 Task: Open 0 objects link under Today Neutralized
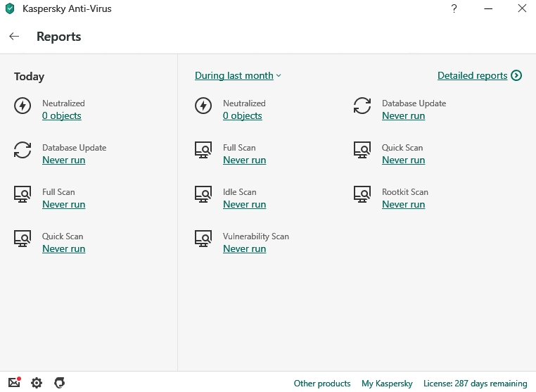click(x=62, y=115)
